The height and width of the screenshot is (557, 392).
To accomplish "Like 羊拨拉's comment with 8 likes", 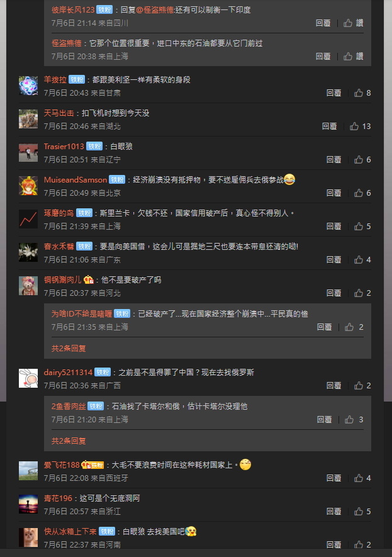I will click(x=362, y=93).
